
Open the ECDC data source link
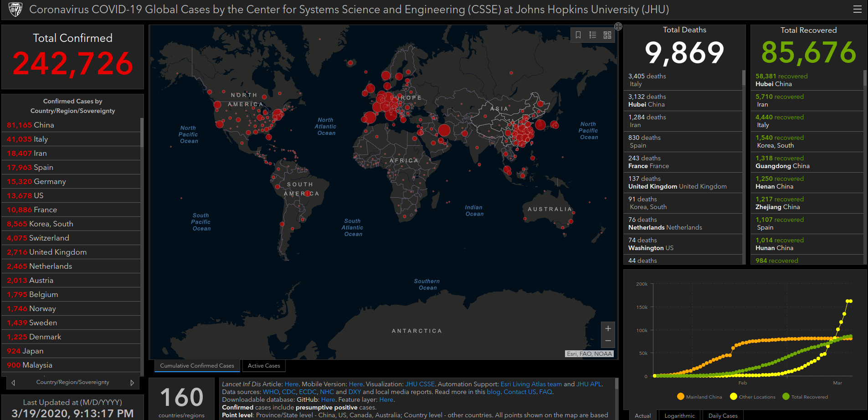pos(308,392)
